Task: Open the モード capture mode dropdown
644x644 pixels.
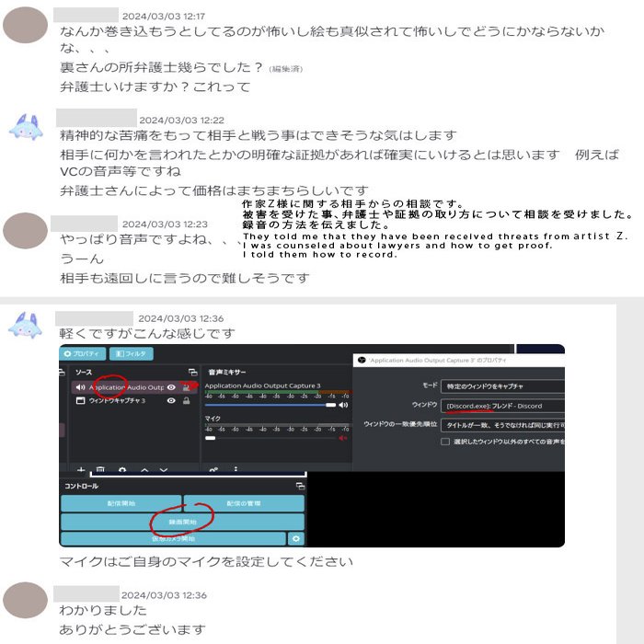Action: pos(502,386)
